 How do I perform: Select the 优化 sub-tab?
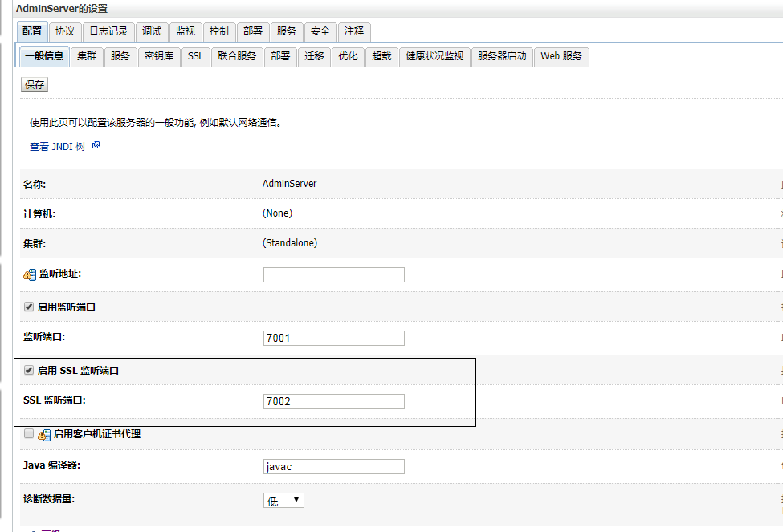(x=348, y=56)
